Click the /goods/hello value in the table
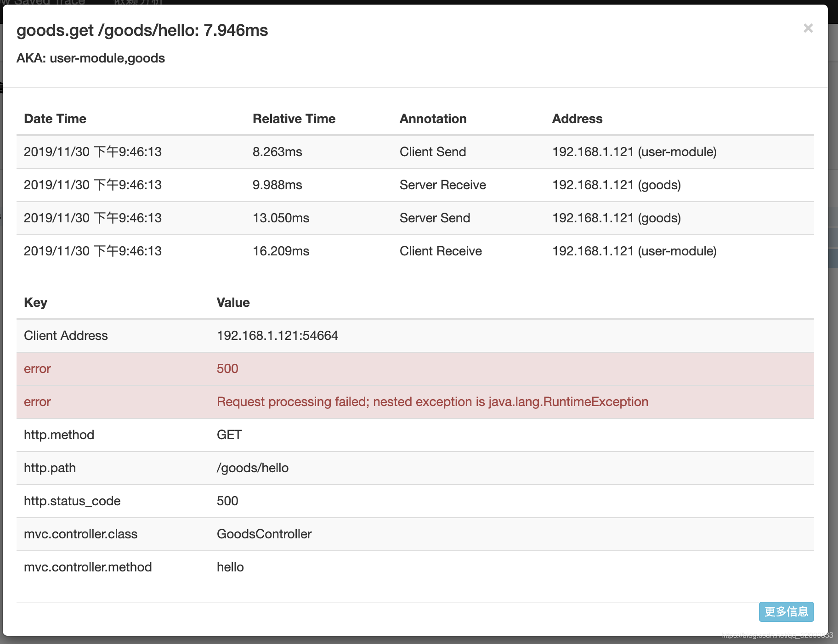 pyautogui.click(x=252, y=468)
